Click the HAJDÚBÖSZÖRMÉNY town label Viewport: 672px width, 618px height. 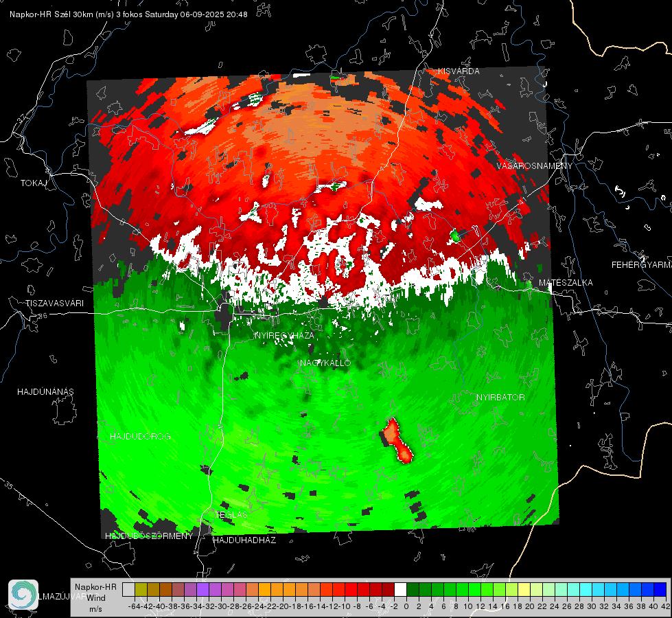(149, 536)
